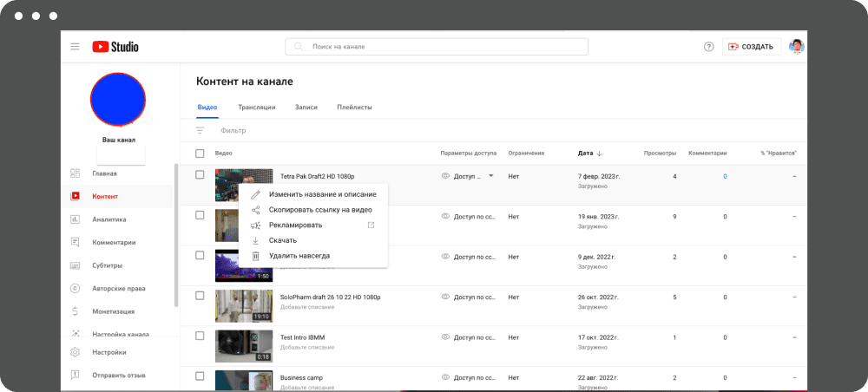This screenshot has width=868, height=392.
Task: Click the СОЗДАТЬ button
Action: pyautogui.click(x=751, y=47)
